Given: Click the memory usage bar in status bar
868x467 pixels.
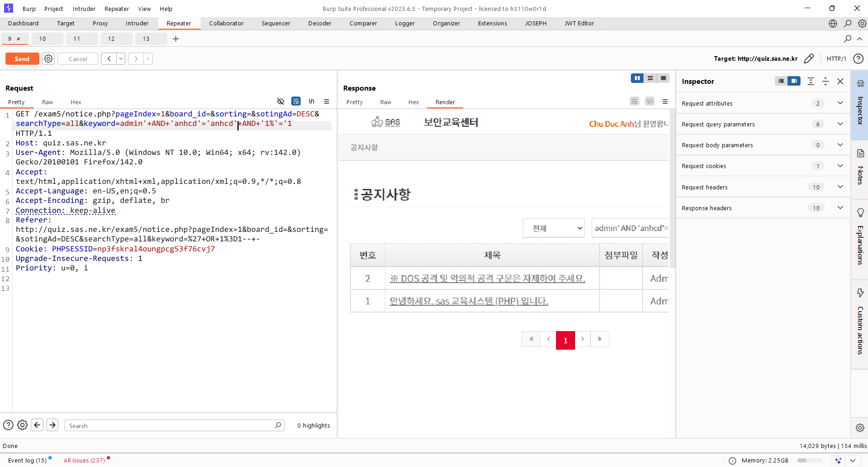Looking at the screenshot, I should pyautogui.click(x=809, y=461).
